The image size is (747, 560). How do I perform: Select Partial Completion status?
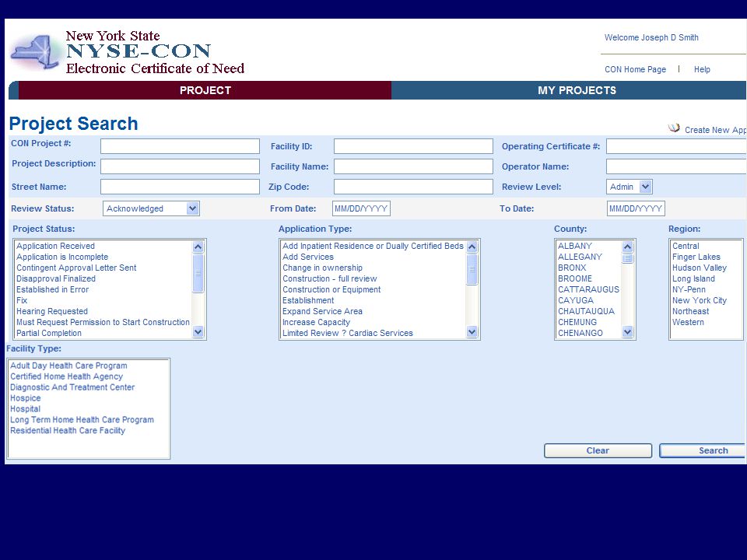[x=48, y=334]
